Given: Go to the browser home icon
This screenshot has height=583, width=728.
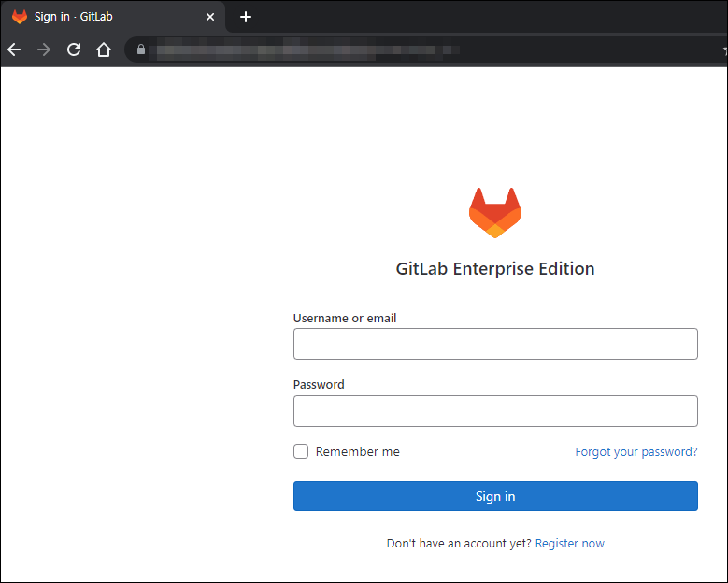Looking at the screenshot, I should point(104,50).
